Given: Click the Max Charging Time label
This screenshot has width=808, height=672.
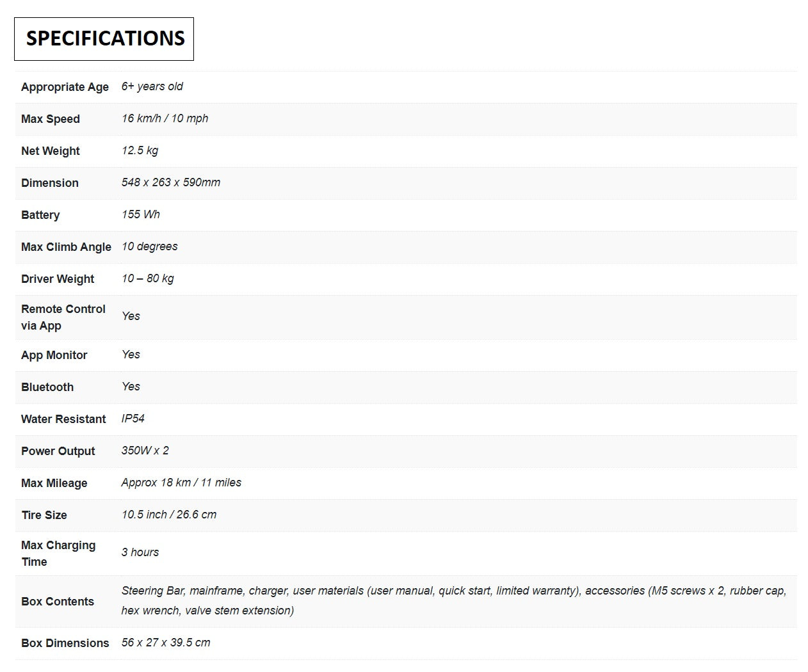Looking at the screenshot, I should (x=58, y=554).
